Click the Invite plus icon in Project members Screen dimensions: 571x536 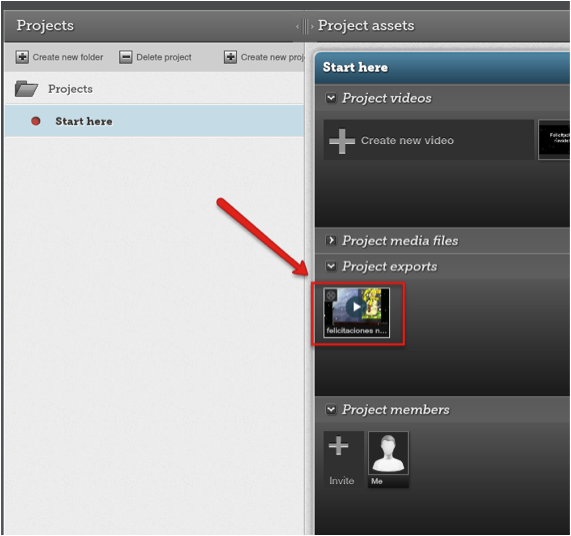(338, 445)
